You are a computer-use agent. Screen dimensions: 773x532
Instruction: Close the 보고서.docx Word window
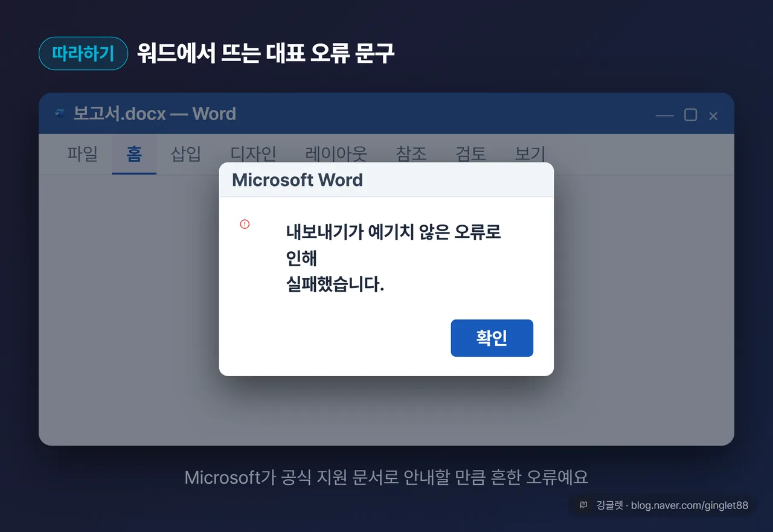713,115
